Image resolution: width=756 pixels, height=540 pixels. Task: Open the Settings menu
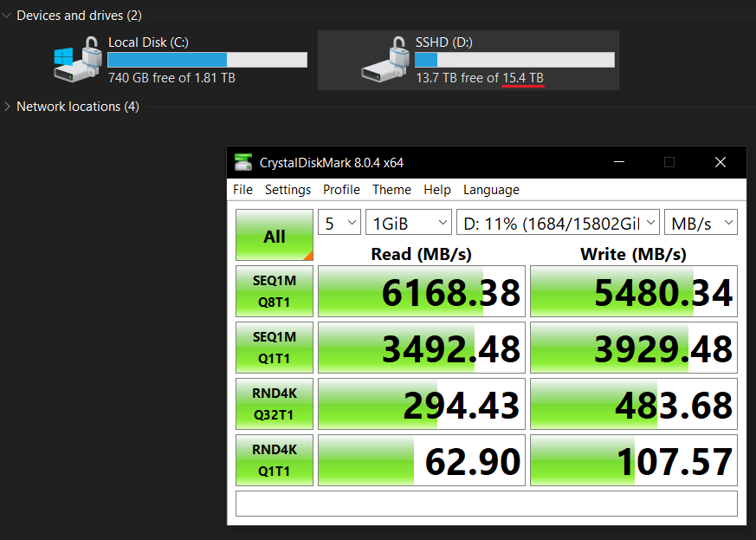pos(288,190)
